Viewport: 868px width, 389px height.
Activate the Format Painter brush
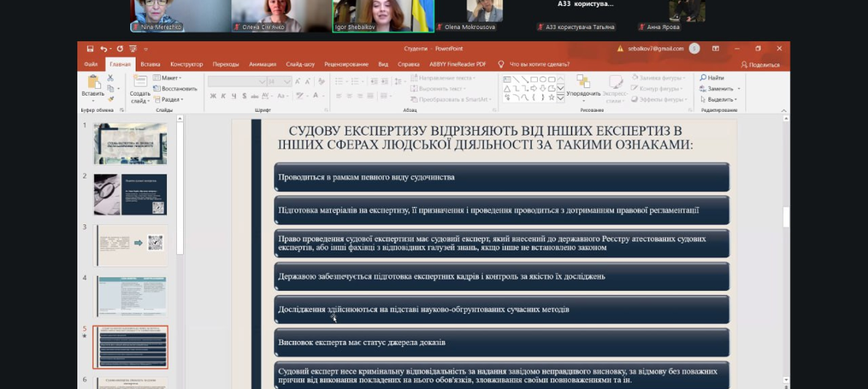pyautogui.click(x=110, y=99)
